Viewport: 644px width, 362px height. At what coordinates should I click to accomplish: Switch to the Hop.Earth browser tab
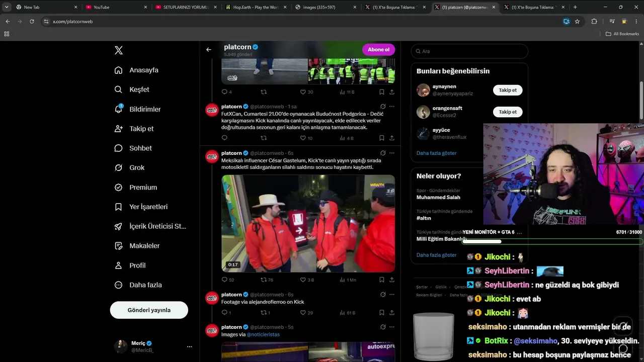point(256,7)
